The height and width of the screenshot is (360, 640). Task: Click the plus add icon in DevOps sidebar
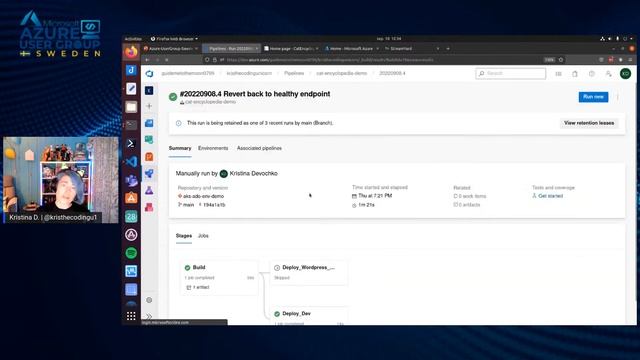(149, 106)
